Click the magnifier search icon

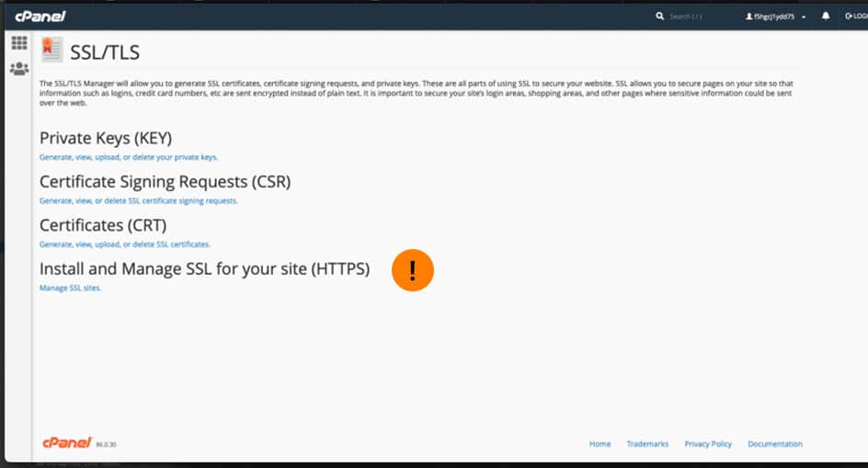(660, 16)
